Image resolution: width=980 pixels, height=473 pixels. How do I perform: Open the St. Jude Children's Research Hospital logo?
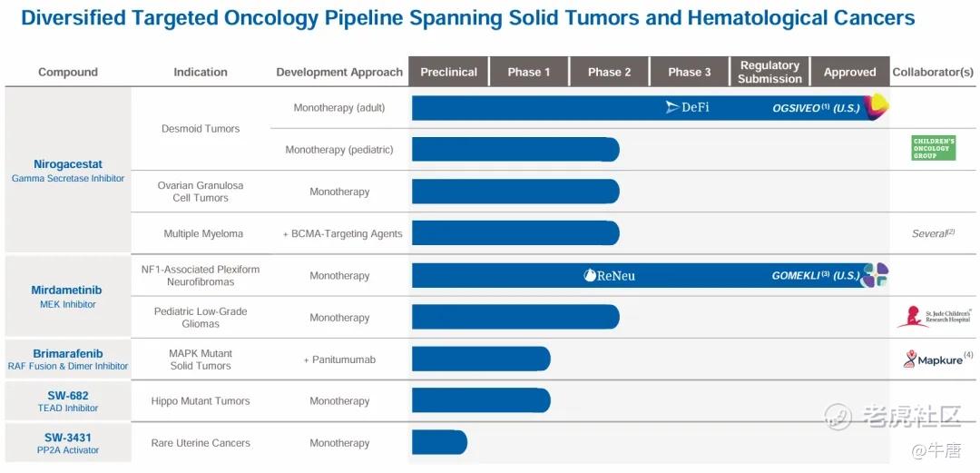[x=934, y=317]
